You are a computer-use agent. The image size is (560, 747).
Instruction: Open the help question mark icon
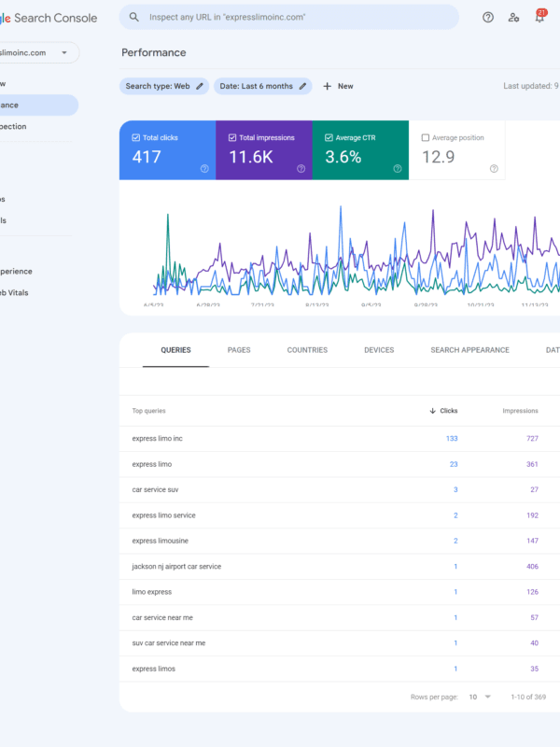click(x=488, y=18)
